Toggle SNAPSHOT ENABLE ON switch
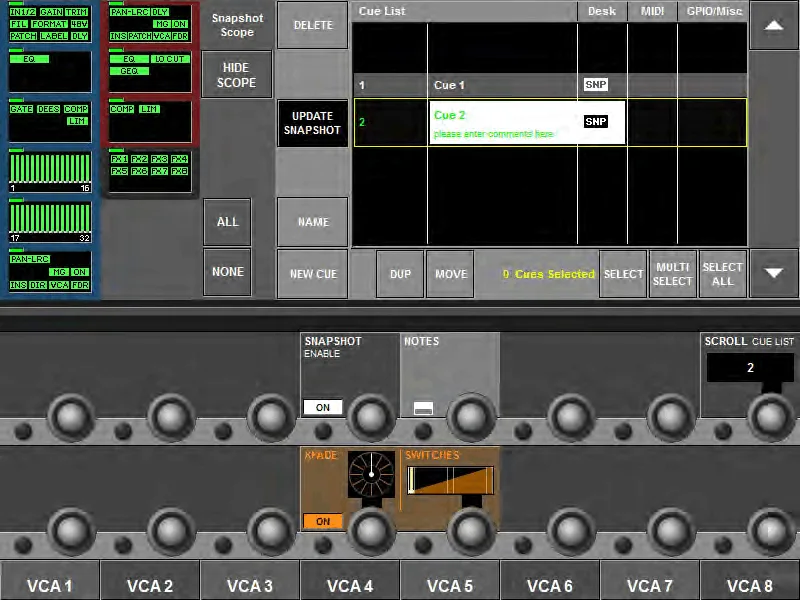Viewport: 800px width, 600px height. point(322,408)
